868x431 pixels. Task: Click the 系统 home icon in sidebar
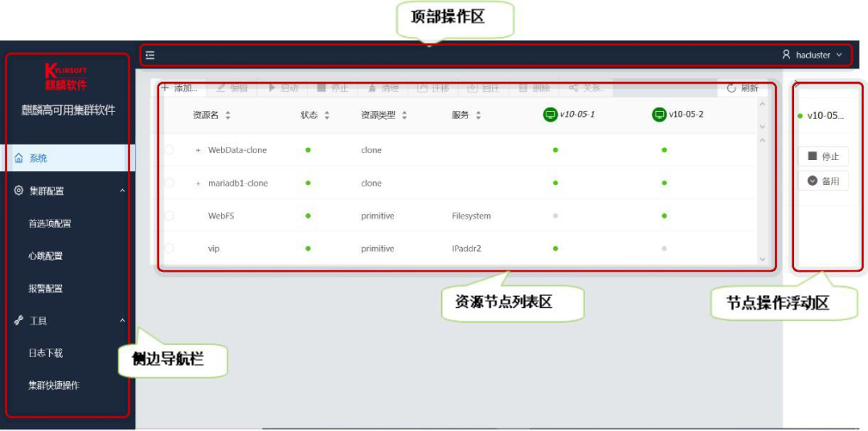pyautogui.click(x=18, y=158)
